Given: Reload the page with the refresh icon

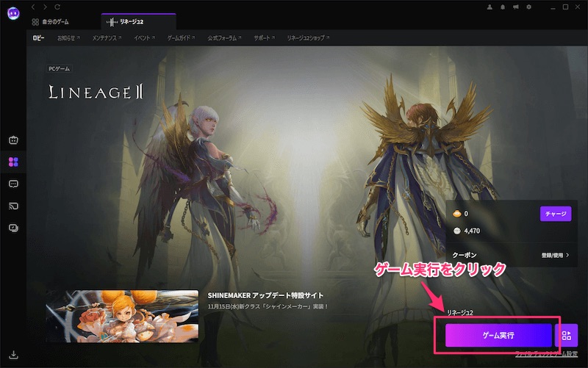Looking at the screenshot, I should pyautogui.click(x=57, y=7).
